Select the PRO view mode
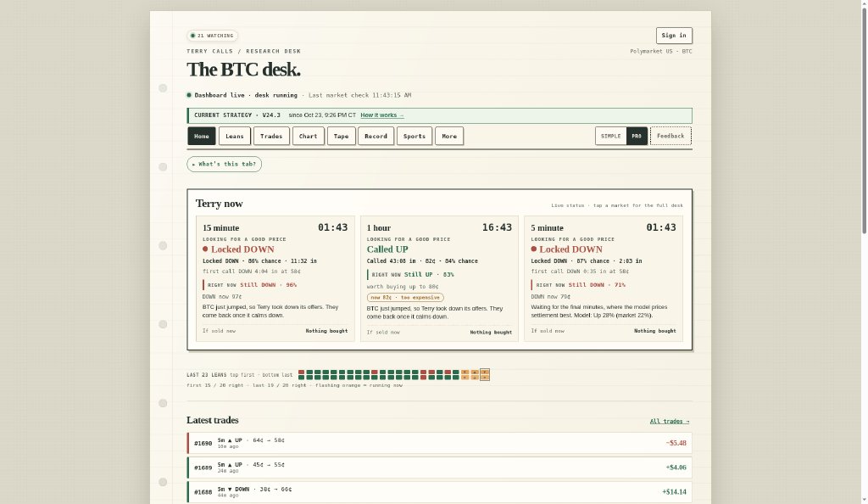The width and height of the screenshot is (868, 504). pos(637,137)
